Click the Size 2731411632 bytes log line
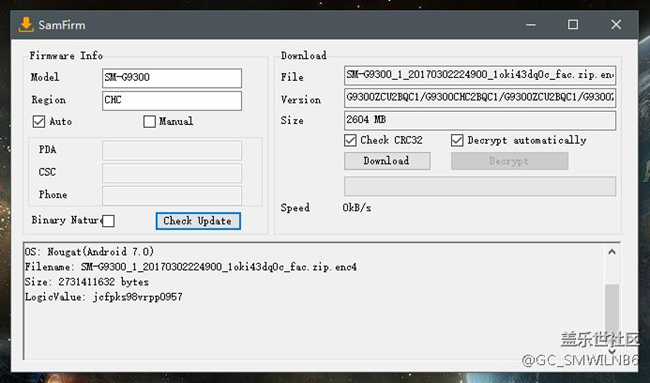650x383 pixels. click(x=87, y=282)
